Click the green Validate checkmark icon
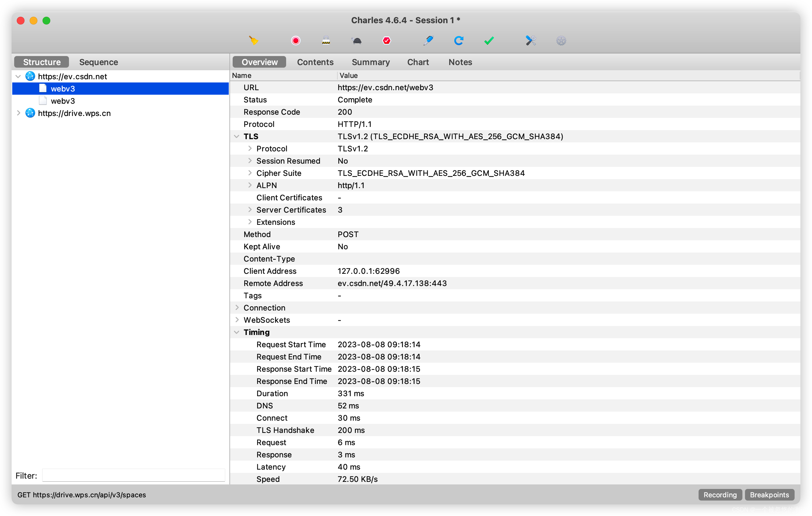Screen dimensions: 812x516 click(x=489, y=41)
